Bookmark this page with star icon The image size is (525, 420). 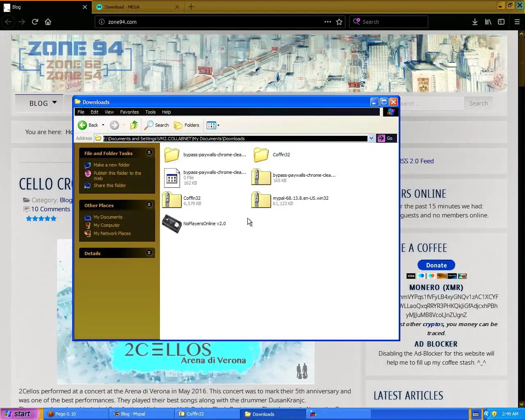click(339, 22)
